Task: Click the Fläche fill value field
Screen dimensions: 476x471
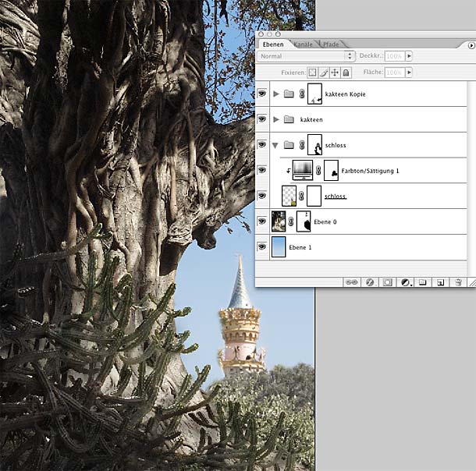Action: 394,73
